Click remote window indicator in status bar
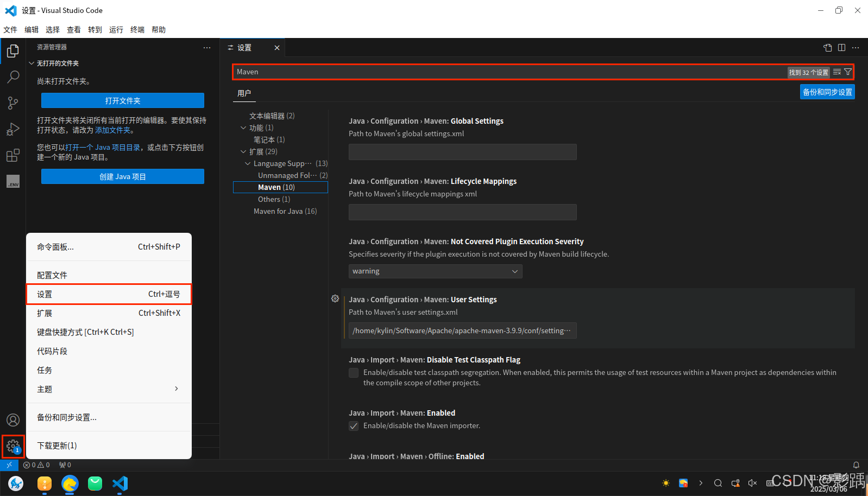 pos(9,465)
